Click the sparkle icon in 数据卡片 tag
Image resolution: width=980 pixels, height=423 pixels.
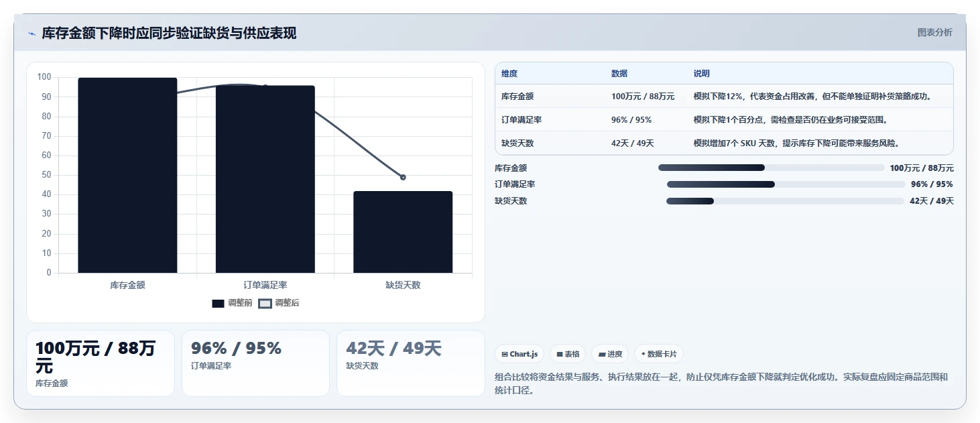(x=644, y=354)
